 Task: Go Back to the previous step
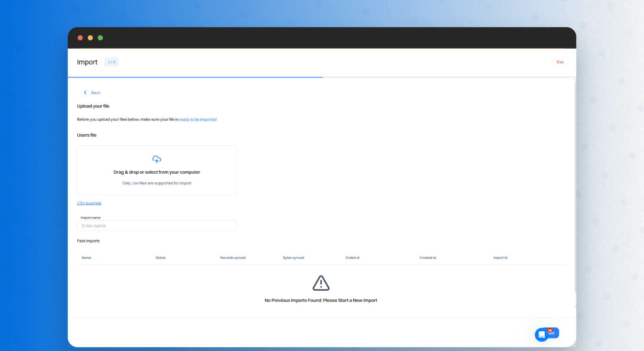pos(95,93)
